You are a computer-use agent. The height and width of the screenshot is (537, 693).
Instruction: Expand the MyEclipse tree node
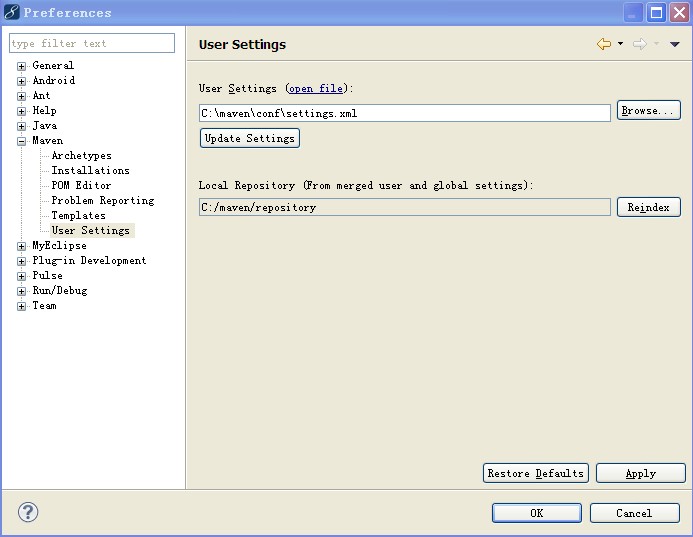tap(21, 246)
